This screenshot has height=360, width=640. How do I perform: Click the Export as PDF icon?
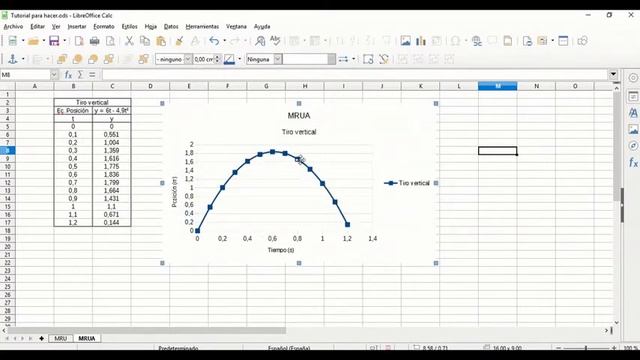coord(79,41)
